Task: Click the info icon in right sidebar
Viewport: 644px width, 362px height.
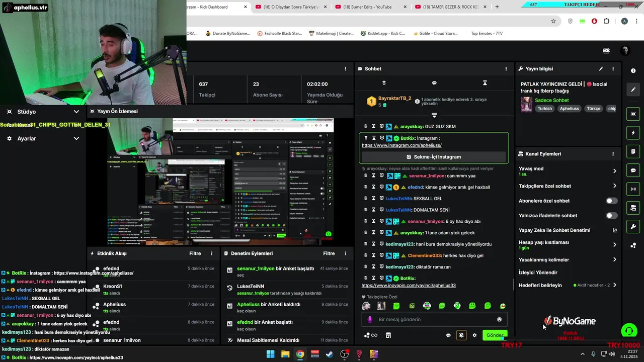Action: click(x=633, y=71)
